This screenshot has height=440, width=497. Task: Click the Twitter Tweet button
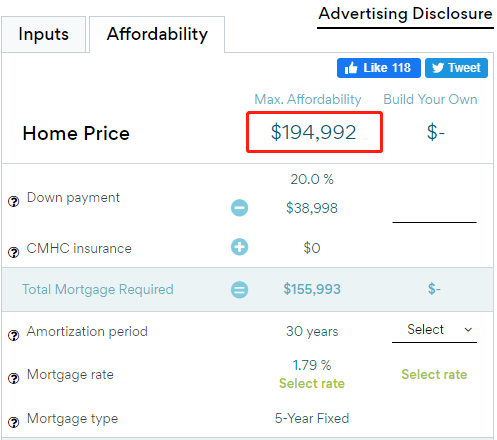click(456, 68)
